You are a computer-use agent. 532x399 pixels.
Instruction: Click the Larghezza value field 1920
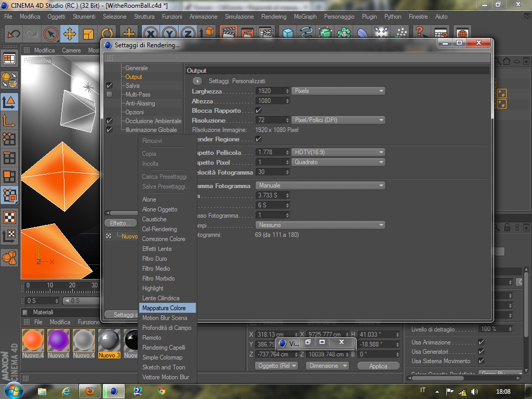coord(272,91)
